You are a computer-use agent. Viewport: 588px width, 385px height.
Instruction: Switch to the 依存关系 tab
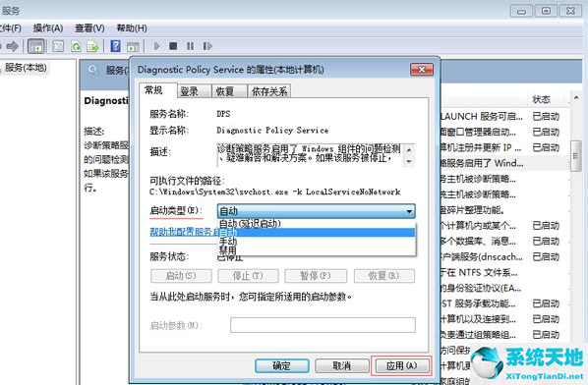pos(268,91)
